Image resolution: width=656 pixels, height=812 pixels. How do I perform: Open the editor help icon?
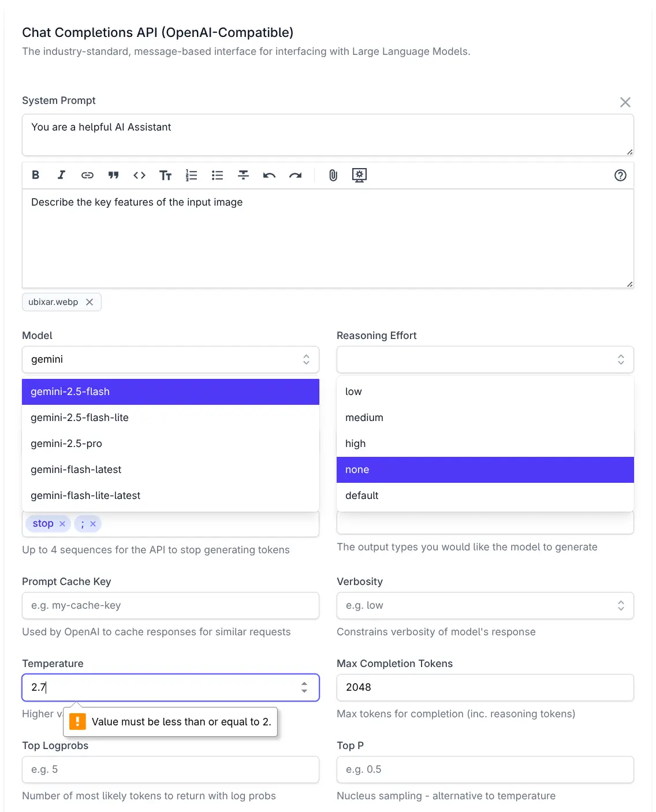pyautogui.click(x=620, y=176)
